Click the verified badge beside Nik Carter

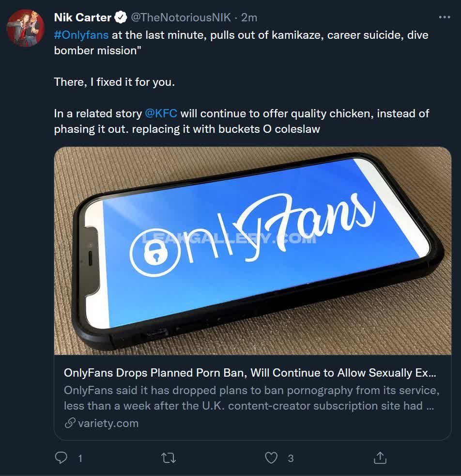point(120,18)
